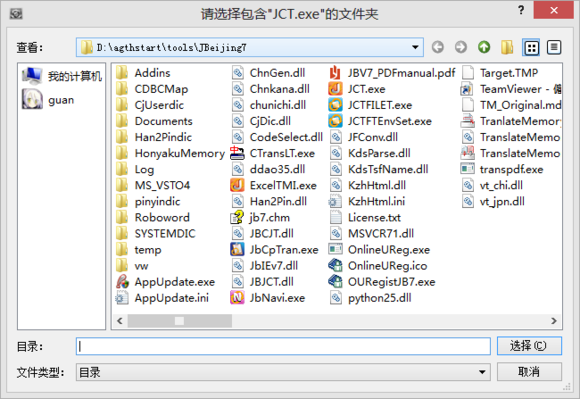Select JCTFILET.exe icon
This screenshot has width=580, height=399.
pyautogui.click(x=335, y=105)
